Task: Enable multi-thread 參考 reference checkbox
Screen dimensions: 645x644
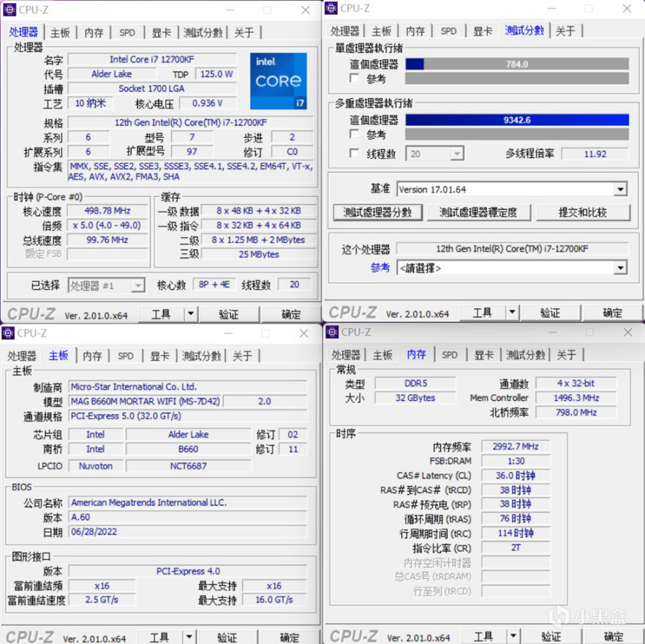Action: tap(354, 134)
